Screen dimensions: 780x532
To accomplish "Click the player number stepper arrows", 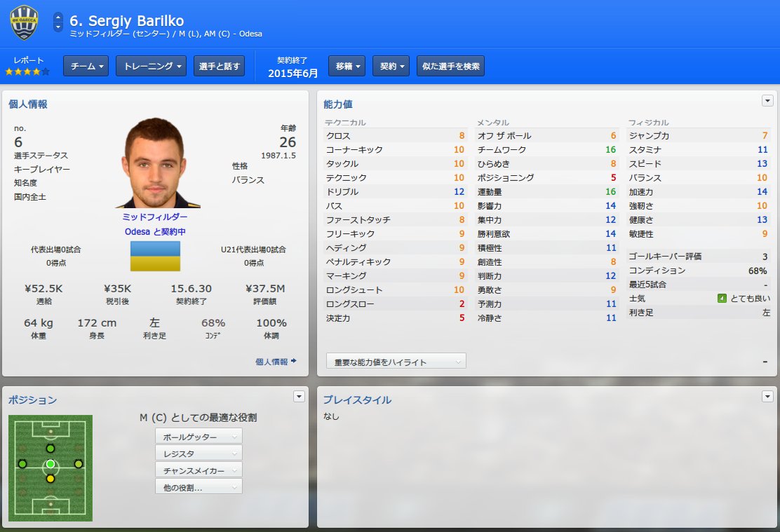I will 58,22.
